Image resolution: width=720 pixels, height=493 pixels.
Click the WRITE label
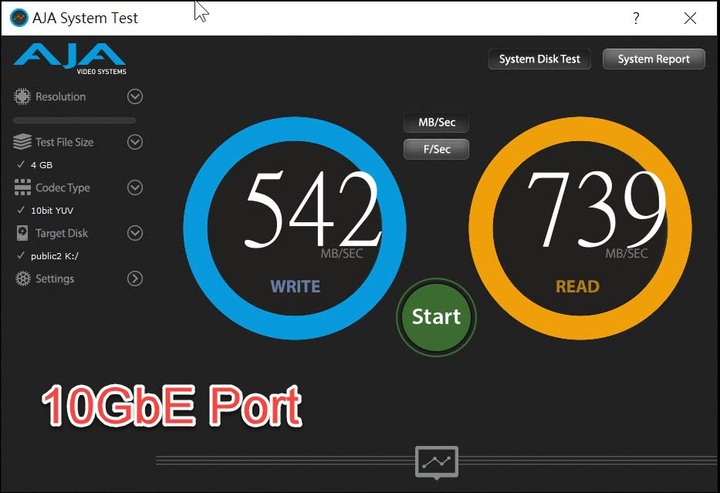[295, 286]
